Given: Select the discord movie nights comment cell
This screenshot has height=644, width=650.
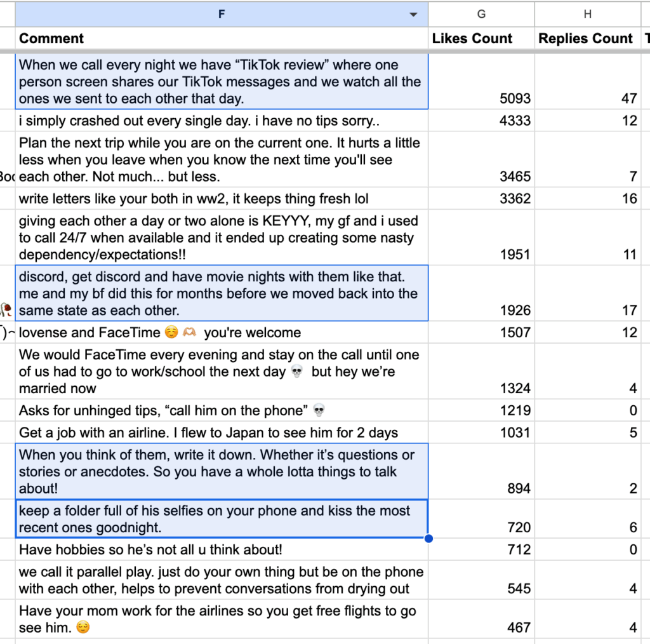Looking at the screenshot, I should pos(221,293).
